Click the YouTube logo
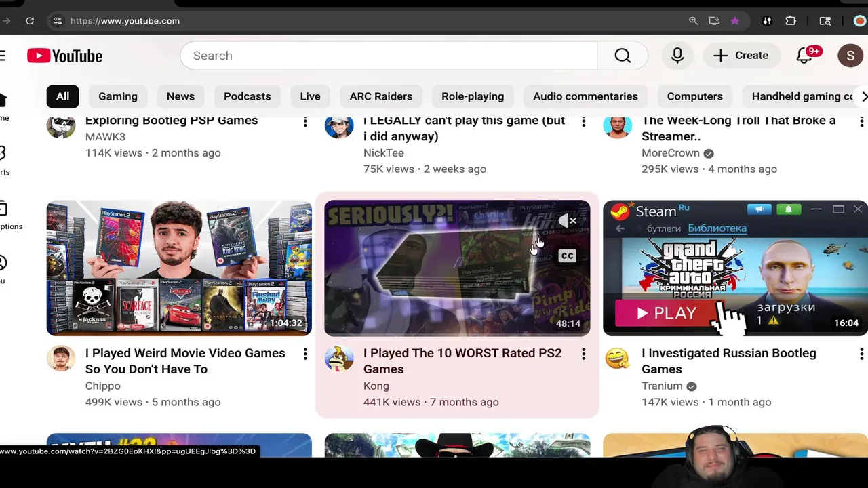 (64, 56)
